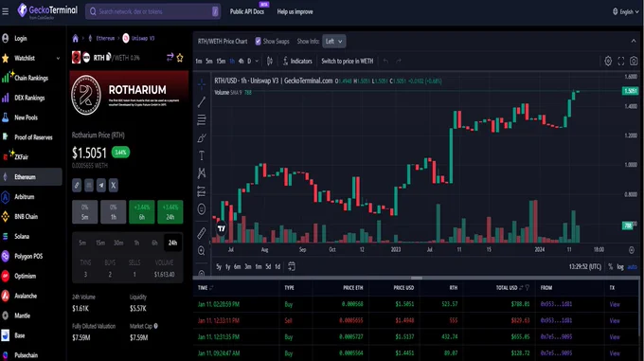Image resolution: width=644 pixels, height=361 pixels.
Task: Take a chart snapshot with camera icon
Action: tap(634, 62)
